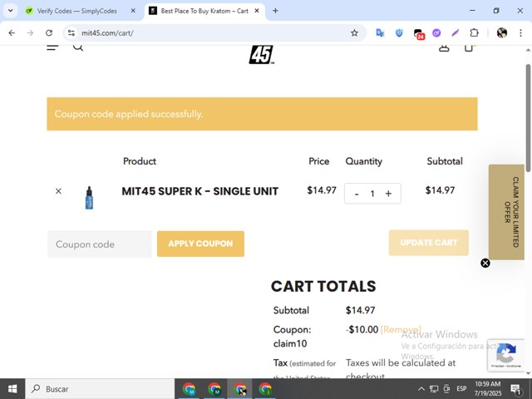Click Remove link for claim10 coupon
This screenshot has width=532, height=399.
pos(401,329)
